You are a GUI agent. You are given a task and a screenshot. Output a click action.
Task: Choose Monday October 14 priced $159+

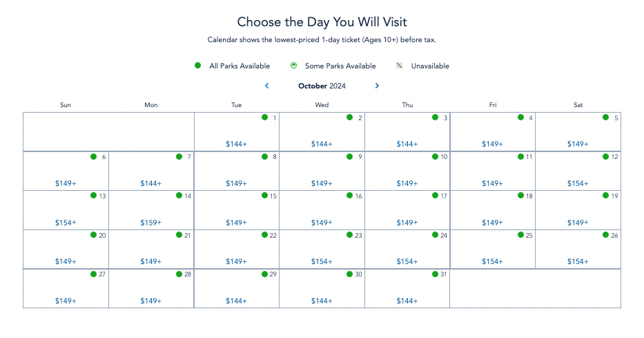151,210
